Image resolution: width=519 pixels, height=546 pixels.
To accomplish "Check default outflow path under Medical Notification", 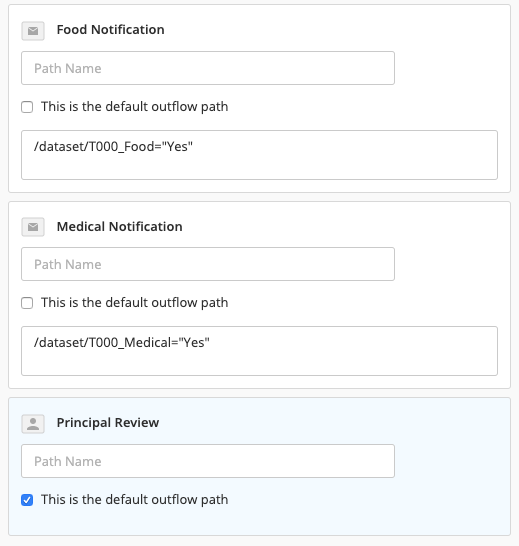I will click(x=27, y=303).
